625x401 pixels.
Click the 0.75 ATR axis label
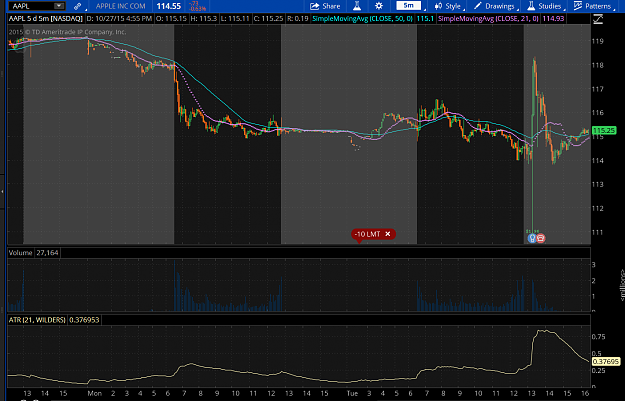[599, 337]
